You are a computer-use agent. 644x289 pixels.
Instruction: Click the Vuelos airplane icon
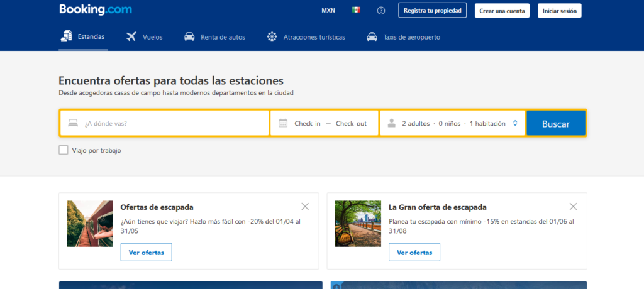click(x=131, y=37)
